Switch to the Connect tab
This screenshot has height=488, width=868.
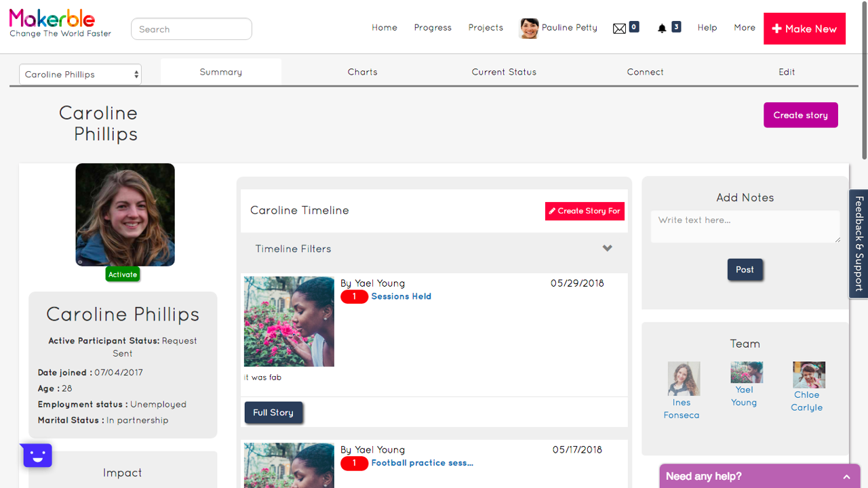tap(646, 72)
